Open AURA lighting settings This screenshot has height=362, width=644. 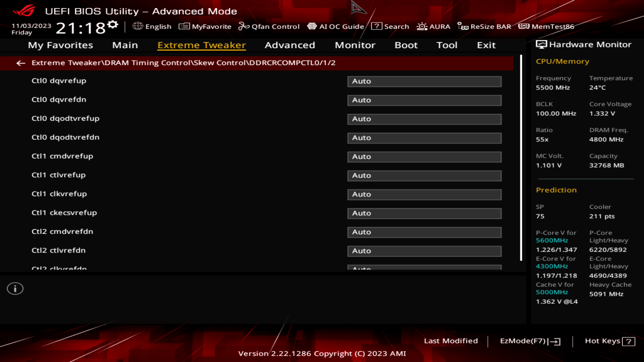pos(433,26)
